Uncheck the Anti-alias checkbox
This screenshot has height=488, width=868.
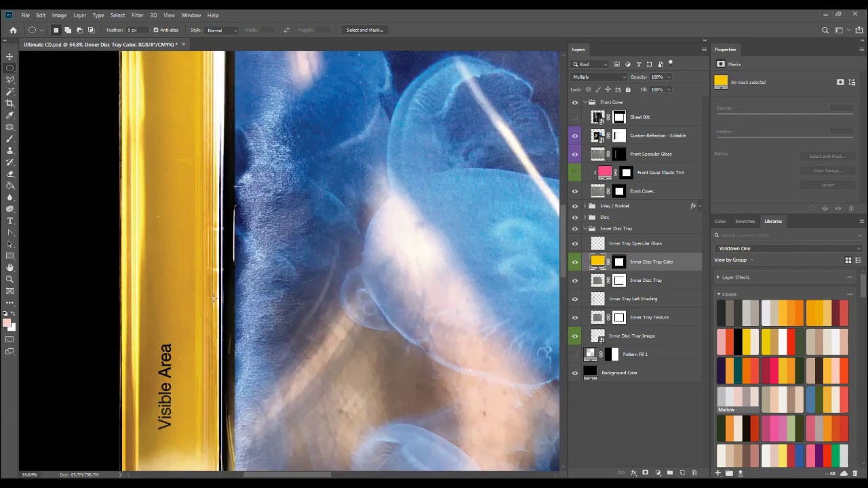click(156, 30)
